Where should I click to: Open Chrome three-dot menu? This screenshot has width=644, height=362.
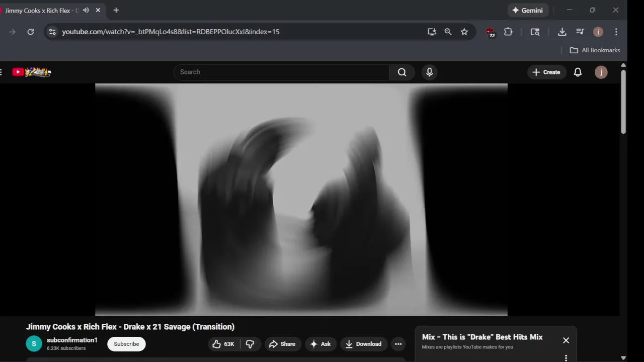tap(616, 32)
